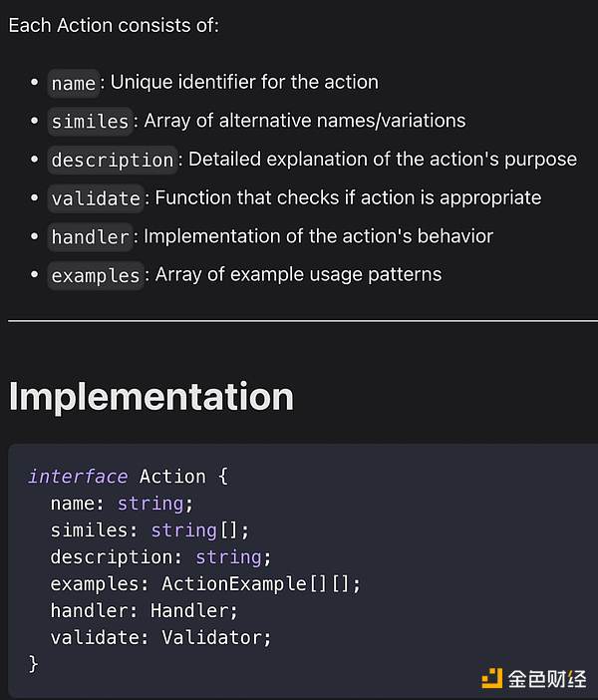Click 'Unique identifier for the action' text
598x700 pixels.
tap(244, 82)
